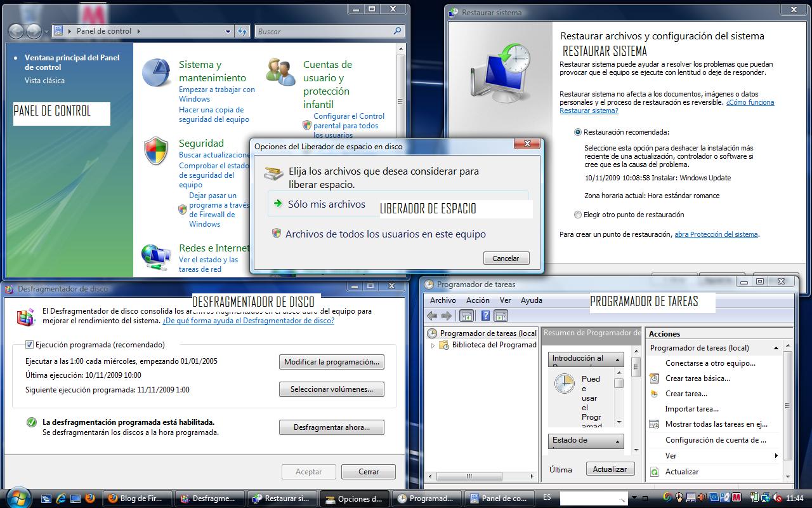
Task: Launch Firefox from the quick launch bar
Action: point(90,498)
